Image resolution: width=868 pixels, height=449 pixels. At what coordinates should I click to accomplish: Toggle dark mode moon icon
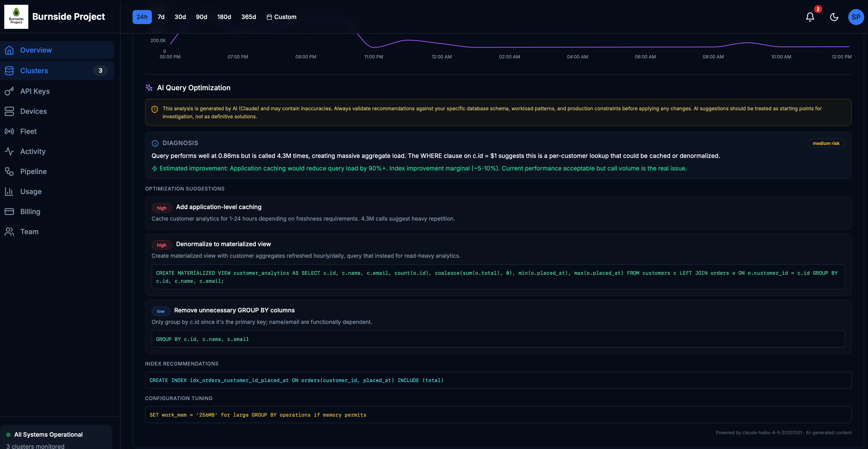[x=834, y=17]
